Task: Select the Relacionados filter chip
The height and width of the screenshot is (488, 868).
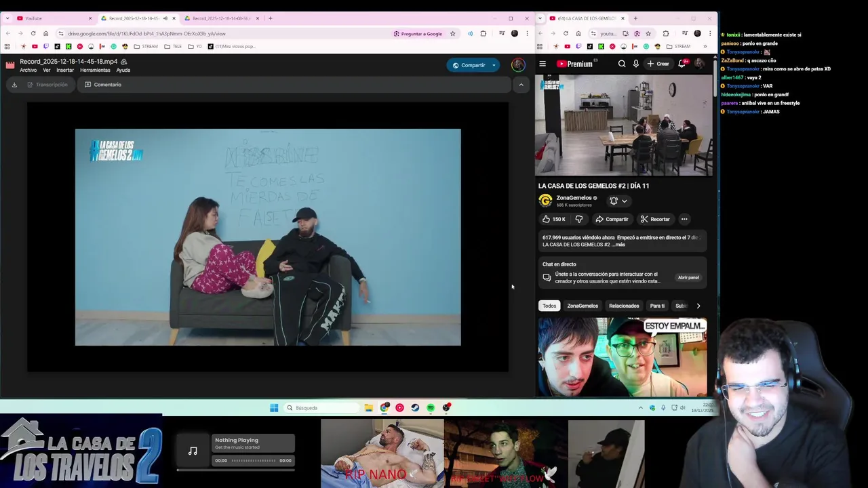Action: coord(624,306)
